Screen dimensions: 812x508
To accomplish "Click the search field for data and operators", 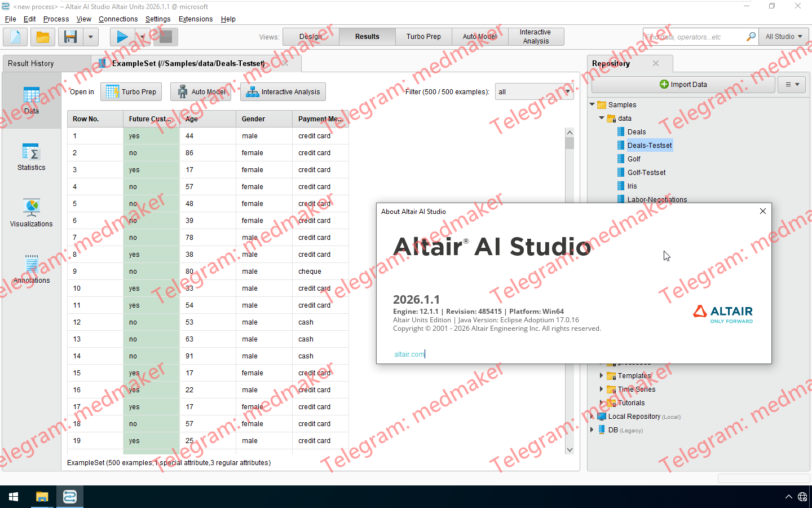I will pos(694,37).
